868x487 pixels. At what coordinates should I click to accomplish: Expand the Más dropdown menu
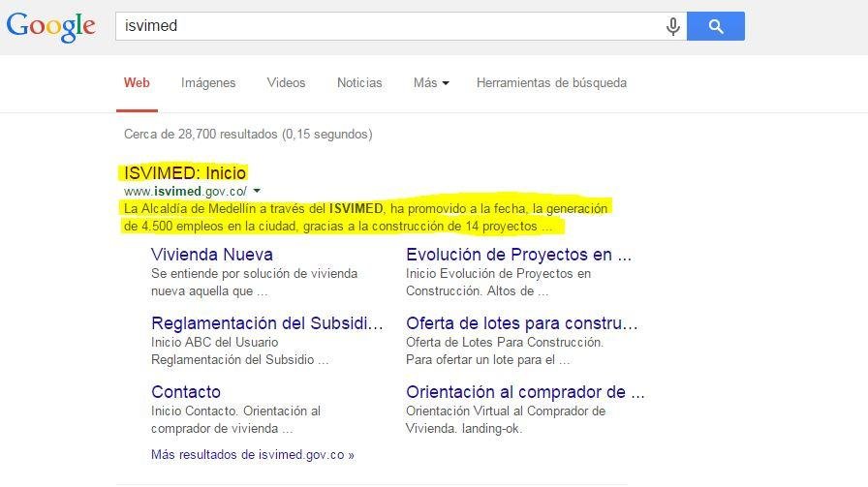point(431,82)
